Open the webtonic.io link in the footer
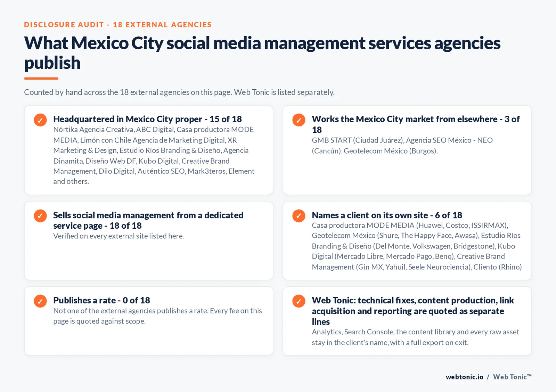Viewport: 556px width, 392px height. [465, 377]
